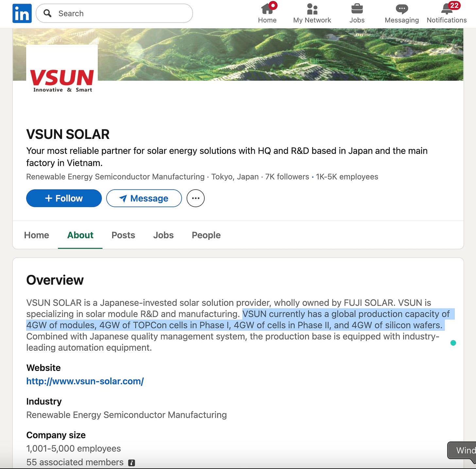Viewport: 476px width, 469px height.
Task: Click the VSUN SOLAR company name heading
Action: tap(68, 134)
